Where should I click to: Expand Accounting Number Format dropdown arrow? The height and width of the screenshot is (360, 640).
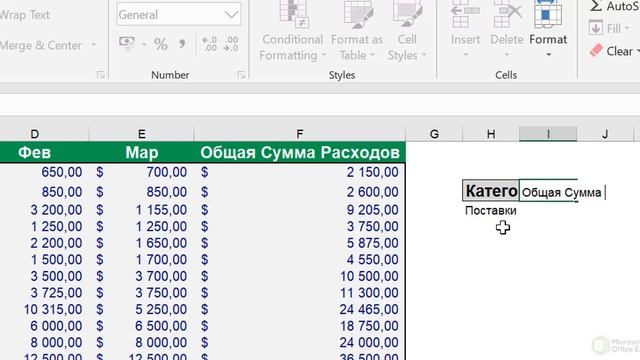pyautogui.click(x=144, y=44)
